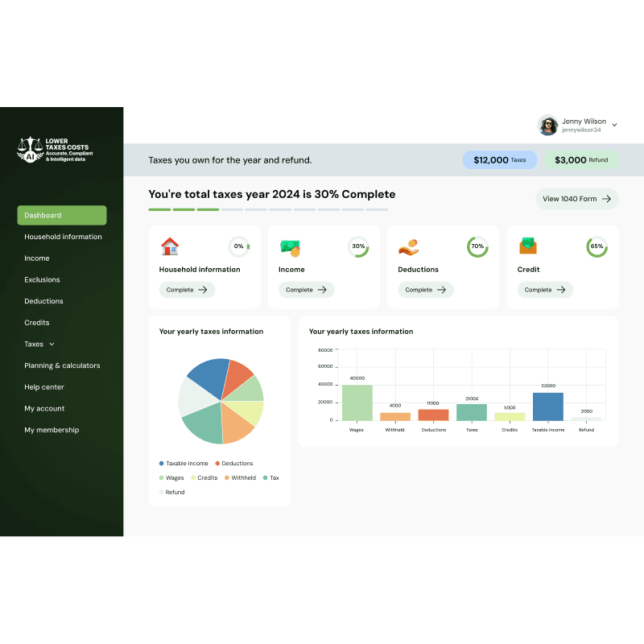The image size is (644, 644).
Task: Click the Taxable income legend swatch
Action: [162, 464]
